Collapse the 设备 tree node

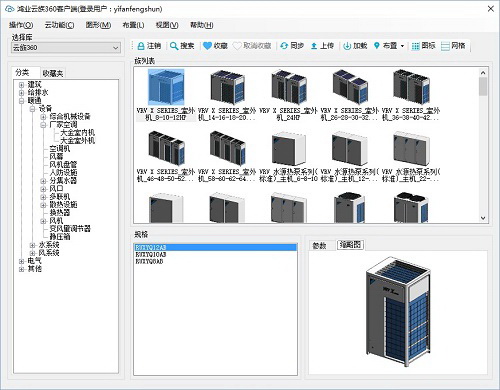(x=32, y=109)
